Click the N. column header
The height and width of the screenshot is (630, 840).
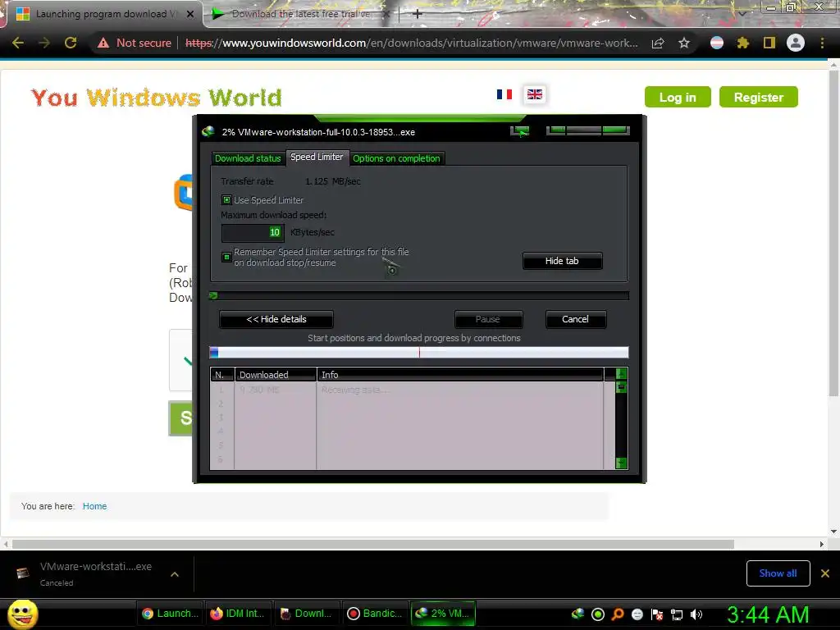pyautogui.click(x=221, y=374)
